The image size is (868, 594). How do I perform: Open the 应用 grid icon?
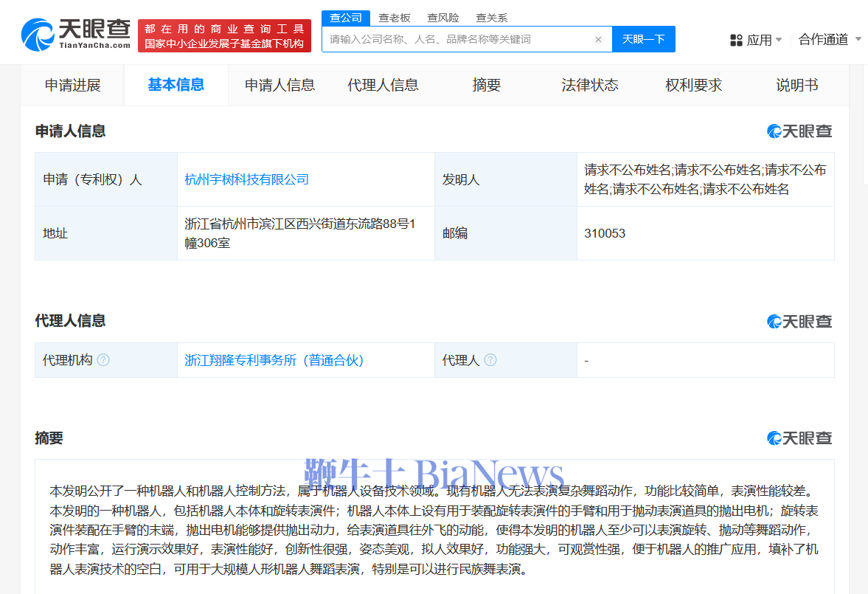click(x=736, y=40)
